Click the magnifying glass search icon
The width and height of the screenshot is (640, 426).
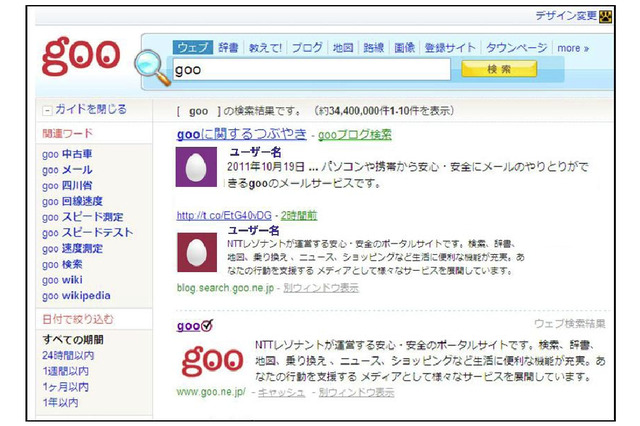click(x=152, y=67)
